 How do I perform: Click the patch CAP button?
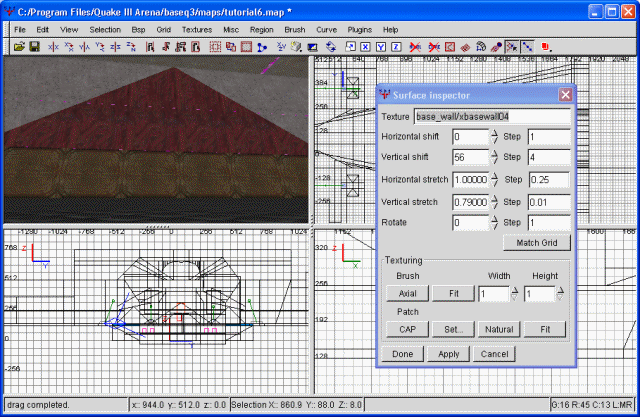[407, 329]
